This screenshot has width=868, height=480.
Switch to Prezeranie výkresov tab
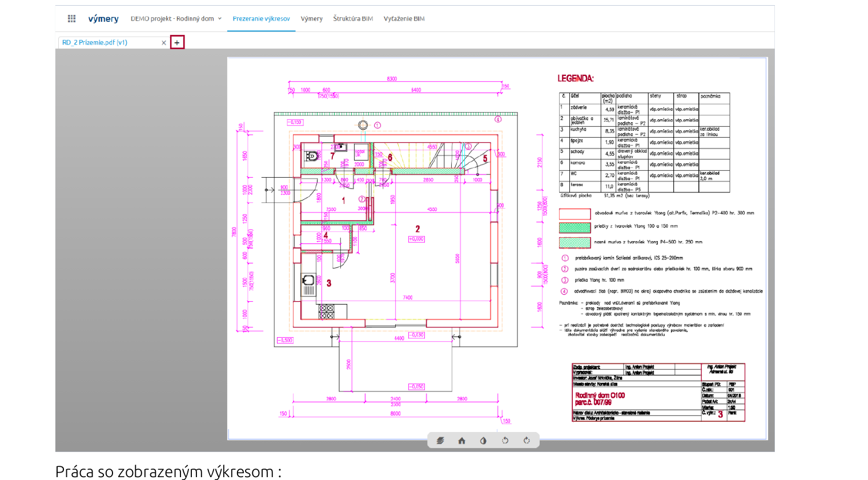click(261, 18)
